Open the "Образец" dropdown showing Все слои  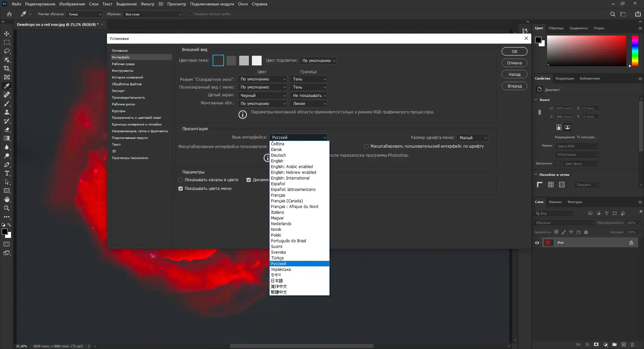(x=153, y=14)
